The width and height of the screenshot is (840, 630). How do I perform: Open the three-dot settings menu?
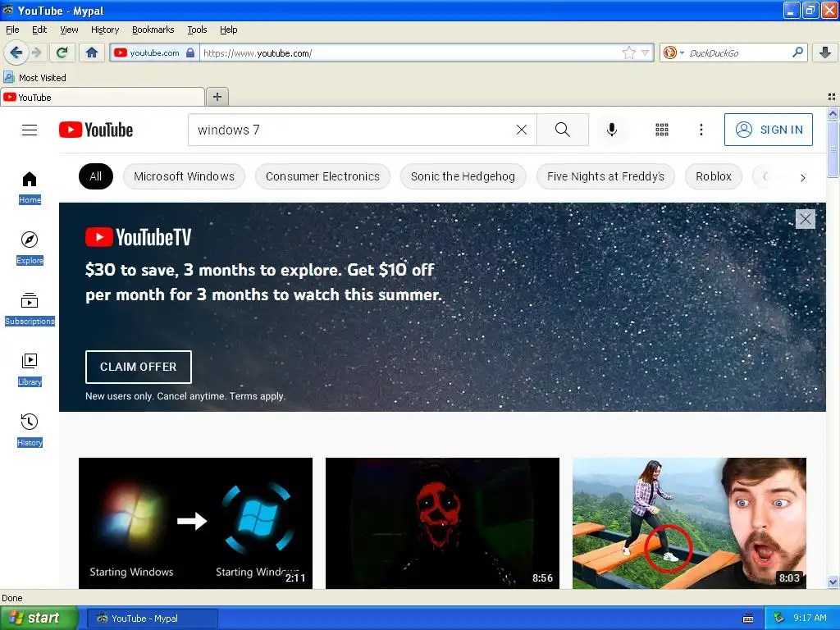[701, 130]
